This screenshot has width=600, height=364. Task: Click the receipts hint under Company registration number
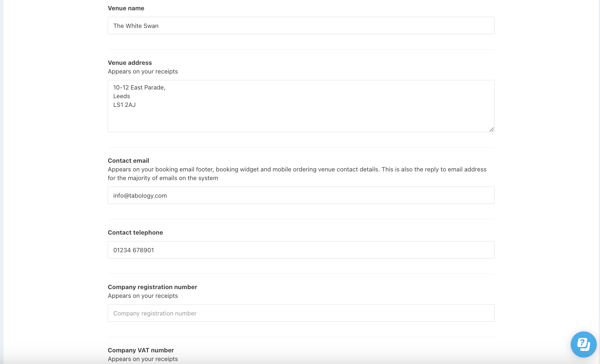(x=143, y=296)
